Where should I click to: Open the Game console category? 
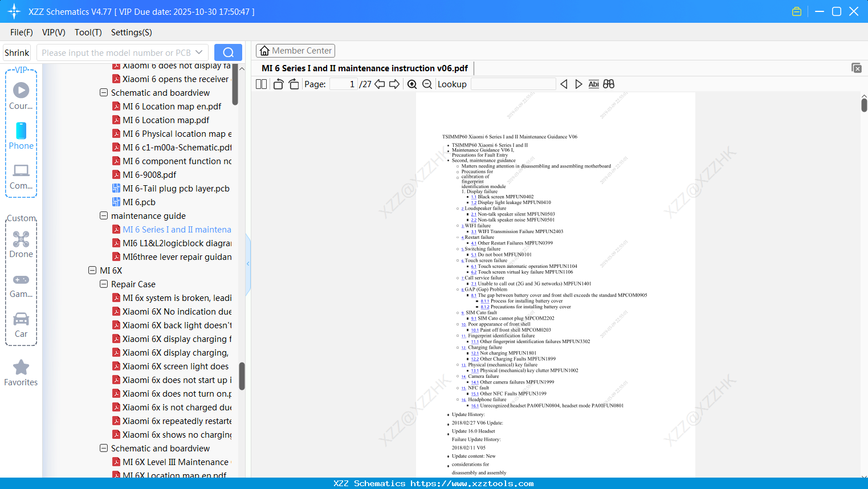pyautogui.click(x=21, y=285)
